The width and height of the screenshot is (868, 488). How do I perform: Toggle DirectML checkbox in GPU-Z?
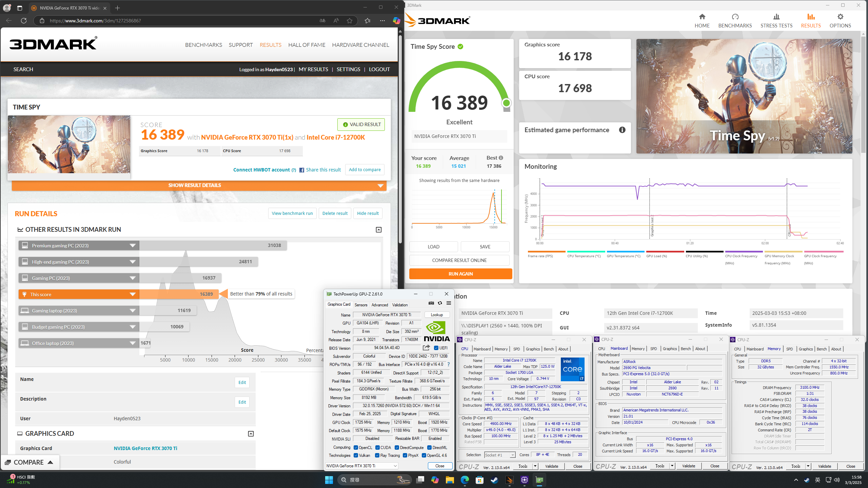click(430, 448)
